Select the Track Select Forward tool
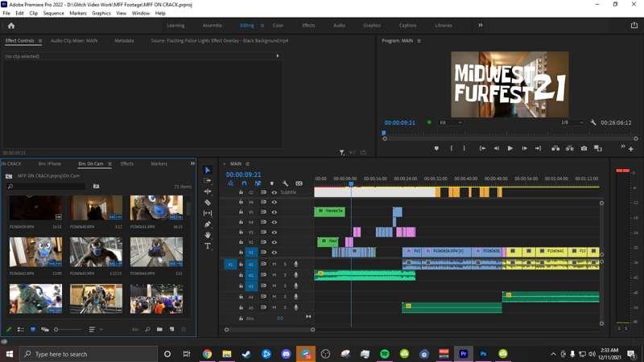Screen dimensions: 644x362 tap(208, 181)
